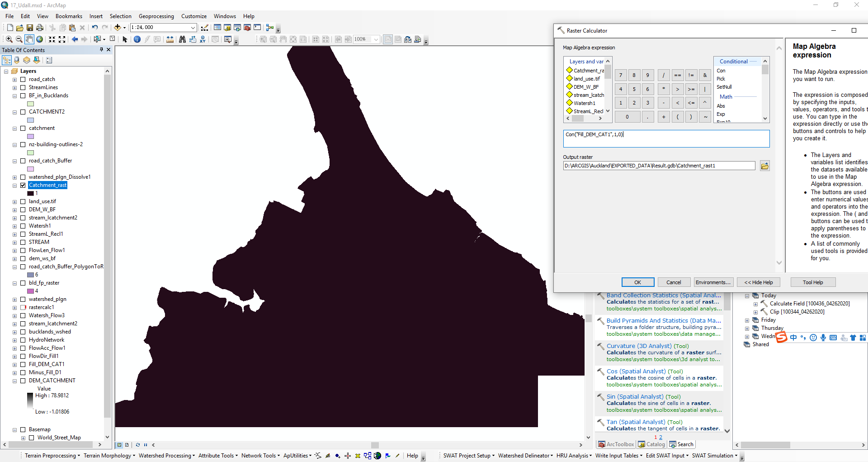
Task: Open the ArcToolbox window icon
Action: (247, 28)
